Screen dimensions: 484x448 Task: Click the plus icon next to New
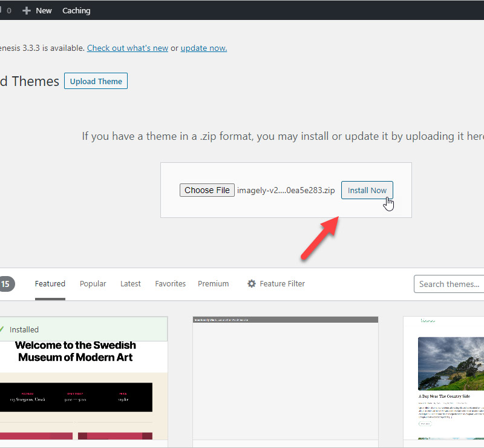[x=27, y=10]
